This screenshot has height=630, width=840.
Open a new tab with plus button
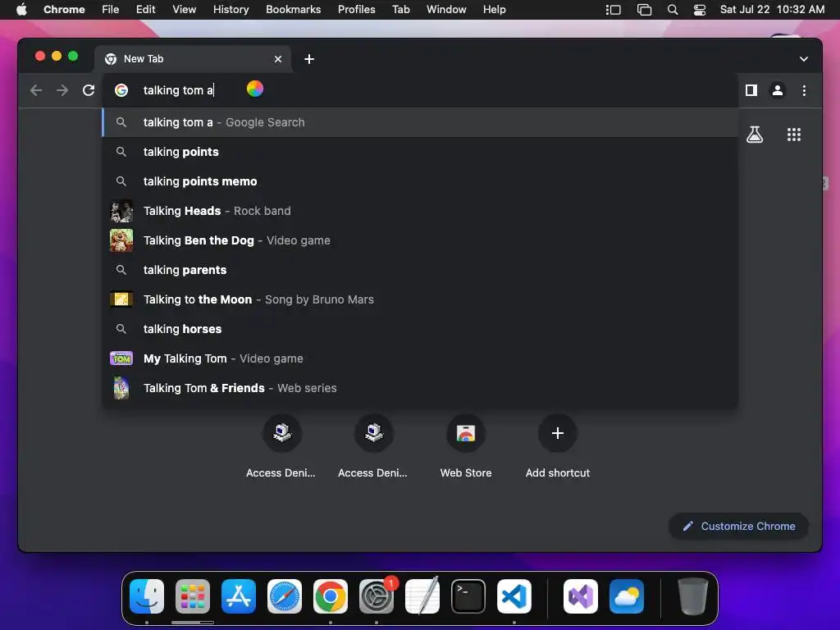tap(309, 59)
